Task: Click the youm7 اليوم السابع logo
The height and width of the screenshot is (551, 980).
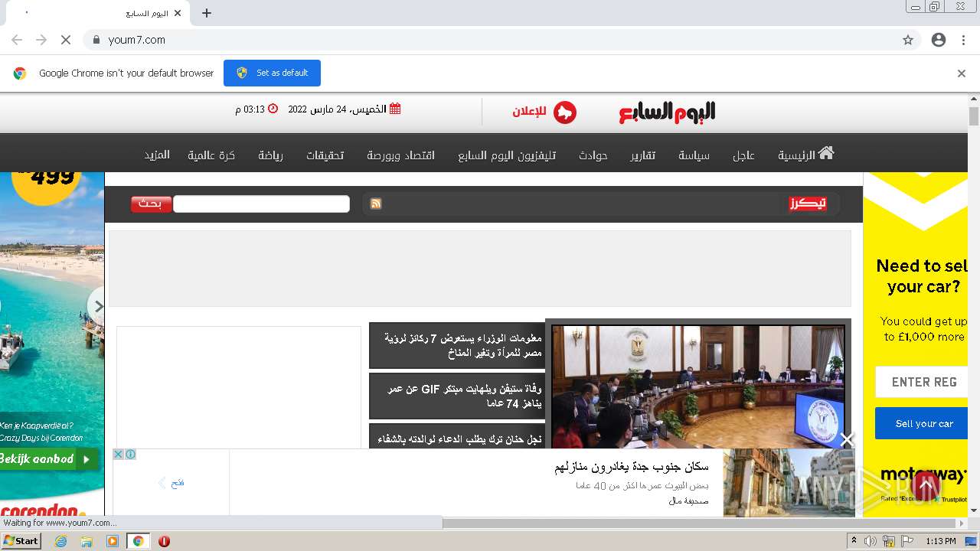Action: point(667,112)
